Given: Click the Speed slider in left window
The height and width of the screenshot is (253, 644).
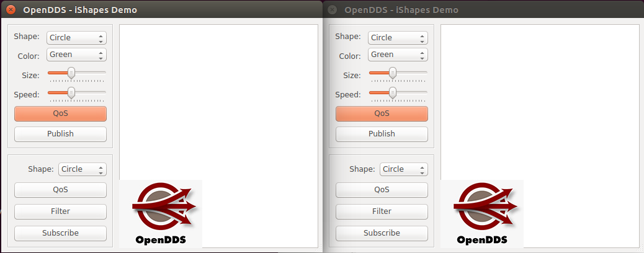Looking at the screenshot, I should [x=76, y=94].
